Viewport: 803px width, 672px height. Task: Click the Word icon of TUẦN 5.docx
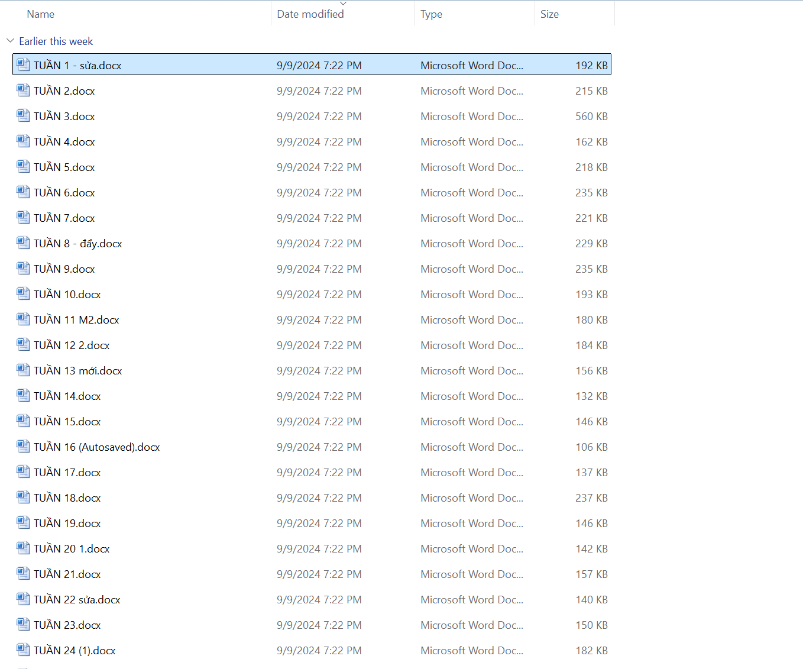coord(23,166)
